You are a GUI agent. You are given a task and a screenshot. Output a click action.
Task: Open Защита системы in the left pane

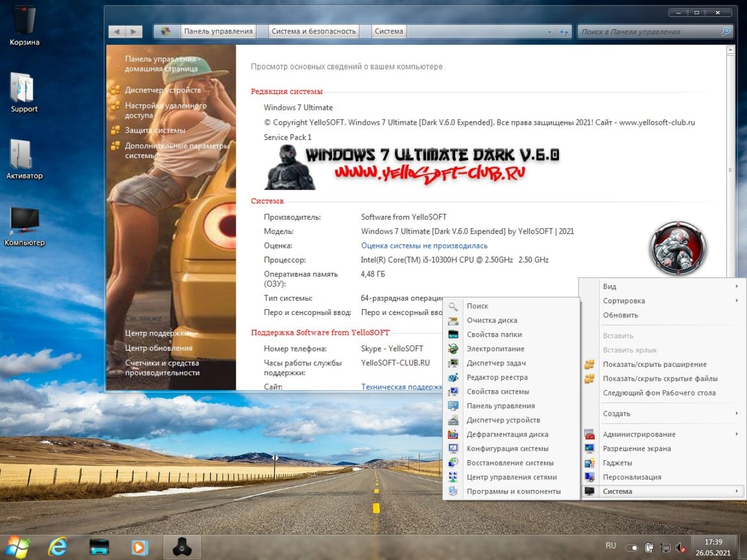click(155, 130)
